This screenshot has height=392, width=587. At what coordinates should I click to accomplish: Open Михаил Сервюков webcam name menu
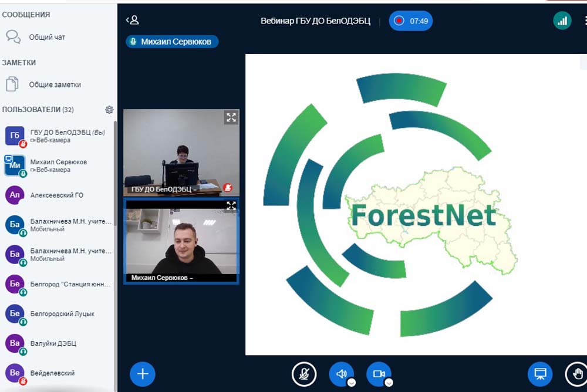point(161,278)
